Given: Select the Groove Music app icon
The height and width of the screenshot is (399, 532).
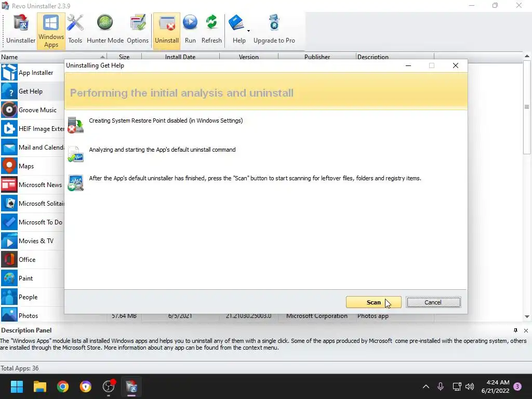Looking at the screenshot, I should pyautogui.click(x=9, y=110).
